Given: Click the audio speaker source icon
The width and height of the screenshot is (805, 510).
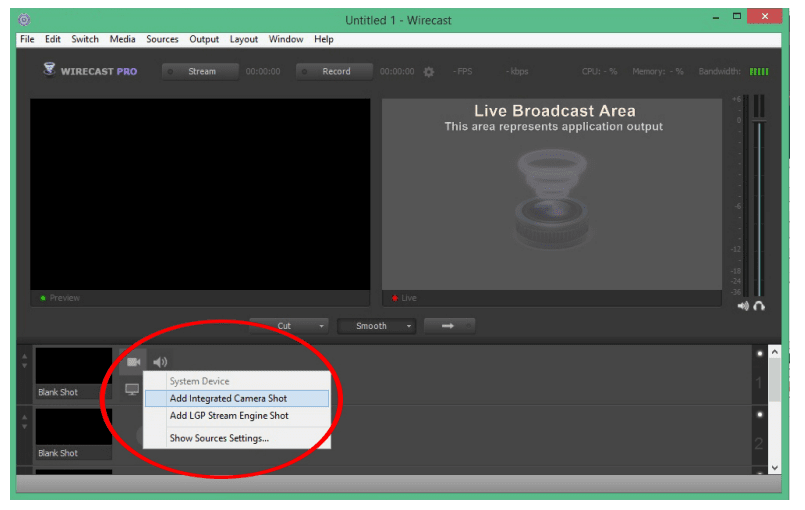Looking at the screenshot, I should 160,362.
